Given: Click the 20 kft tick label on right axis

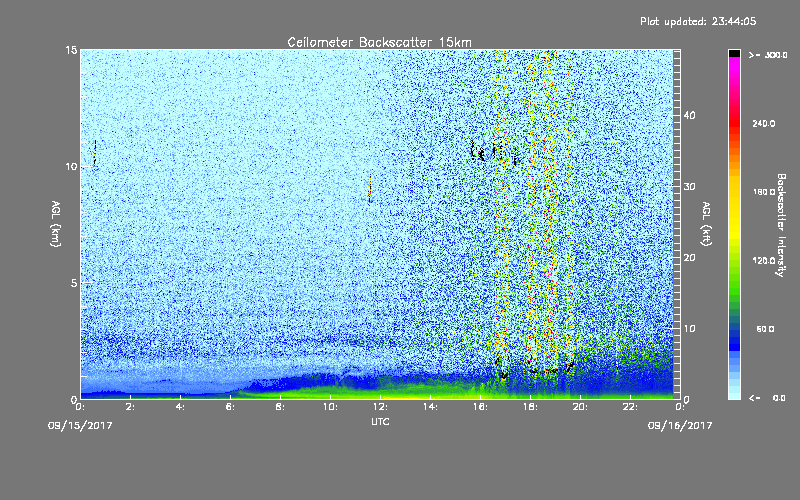Looking at the screenshot, I should (689, 258).
